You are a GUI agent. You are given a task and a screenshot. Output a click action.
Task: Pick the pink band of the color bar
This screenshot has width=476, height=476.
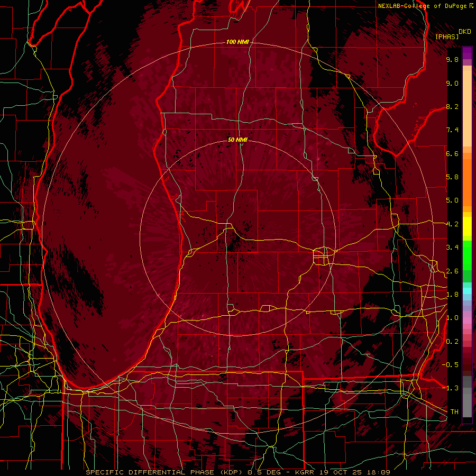(467, 321)
